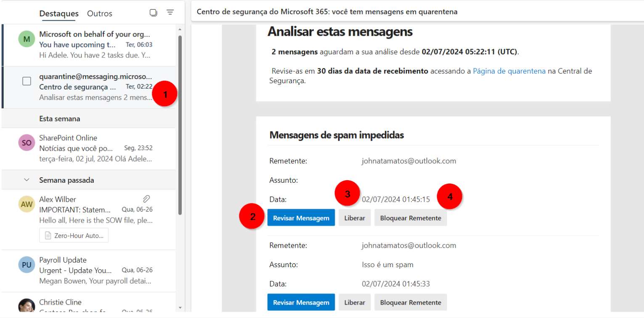Click the Seg, 23:52 timestamp

138,148
